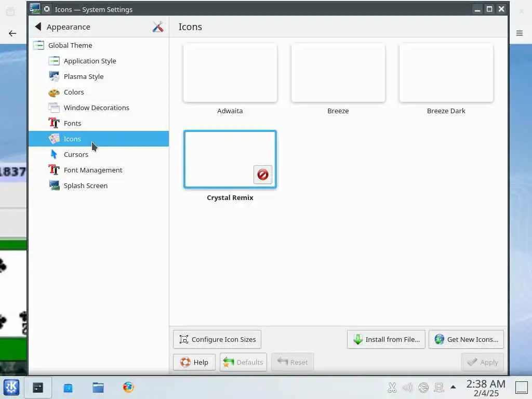Screen dimensions: 532x399
Task: Open Configure Icon Sizes
Action: point(217,339)
